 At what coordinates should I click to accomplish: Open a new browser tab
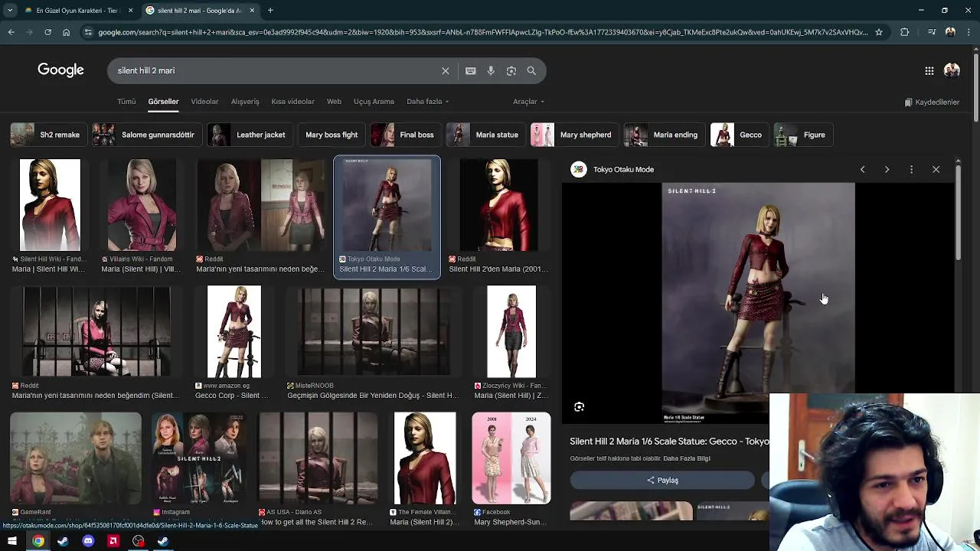pyautogui.click(x=270, y=11)
